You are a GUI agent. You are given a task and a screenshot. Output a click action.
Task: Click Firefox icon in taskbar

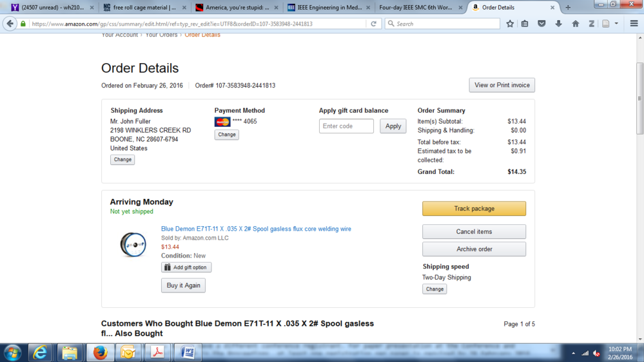100,353
